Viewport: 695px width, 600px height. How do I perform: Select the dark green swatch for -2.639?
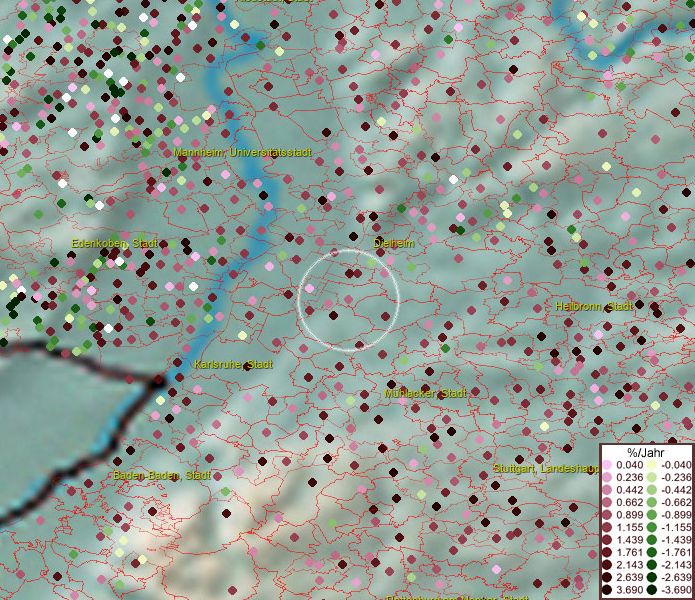652,577
